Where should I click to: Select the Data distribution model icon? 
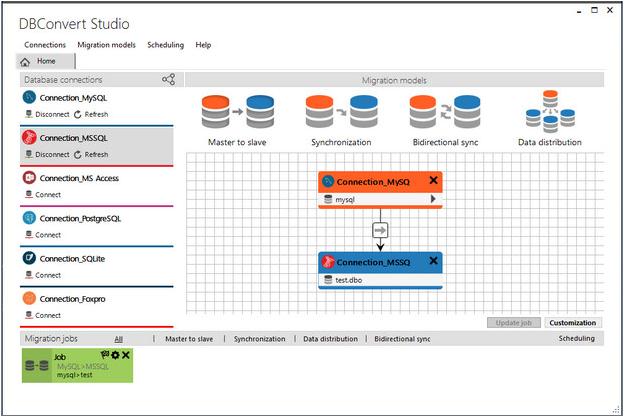click(x=550, y=112)
